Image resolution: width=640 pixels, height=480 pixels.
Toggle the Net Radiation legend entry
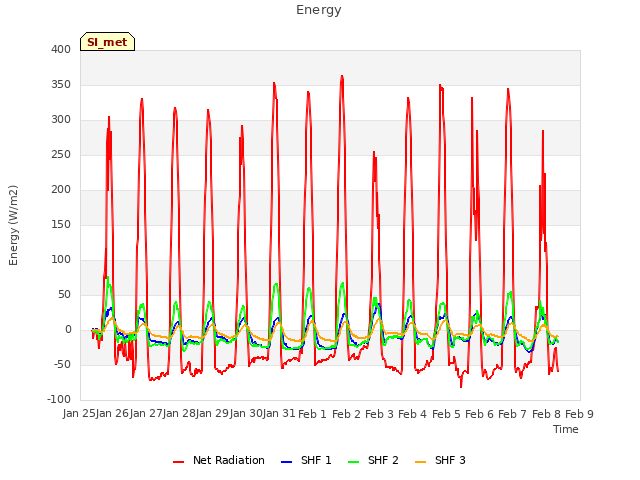coord(219,460)
